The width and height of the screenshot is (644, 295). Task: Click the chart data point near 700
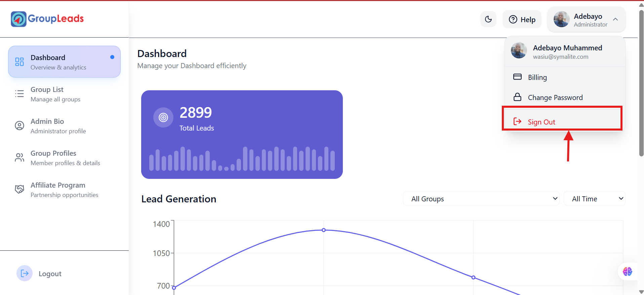pyautogui.click(x=174, y=288)
